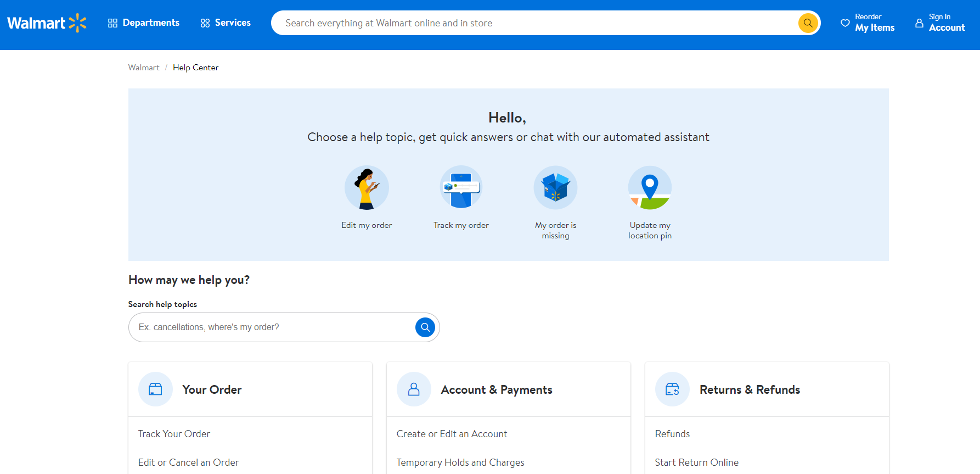Click the yellow search button in header
The image size is (980, 474).
(808, 23)
